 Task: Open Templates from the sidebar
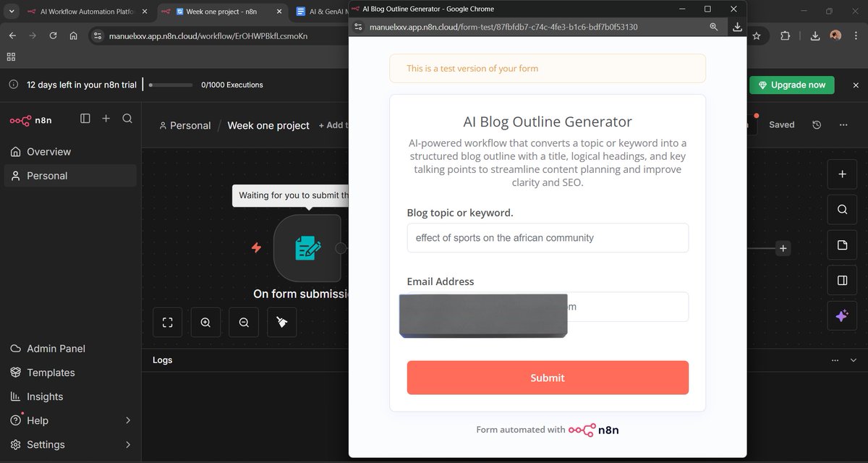[70, 373]
